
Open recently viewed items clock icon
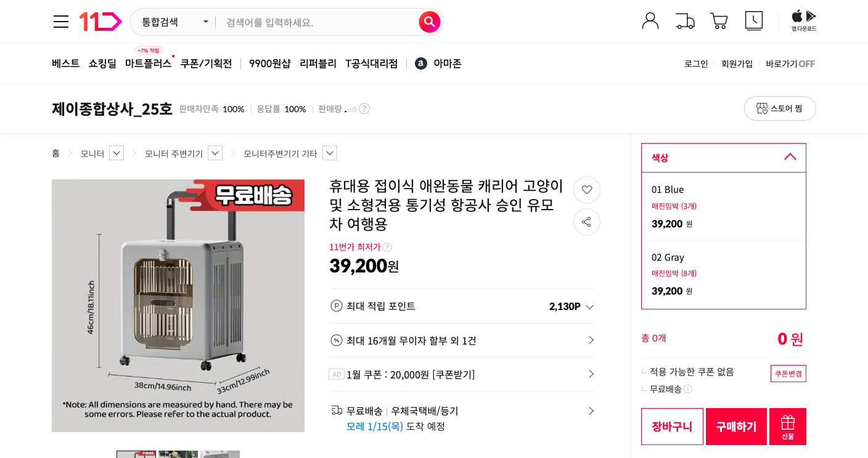pos(753,20)
